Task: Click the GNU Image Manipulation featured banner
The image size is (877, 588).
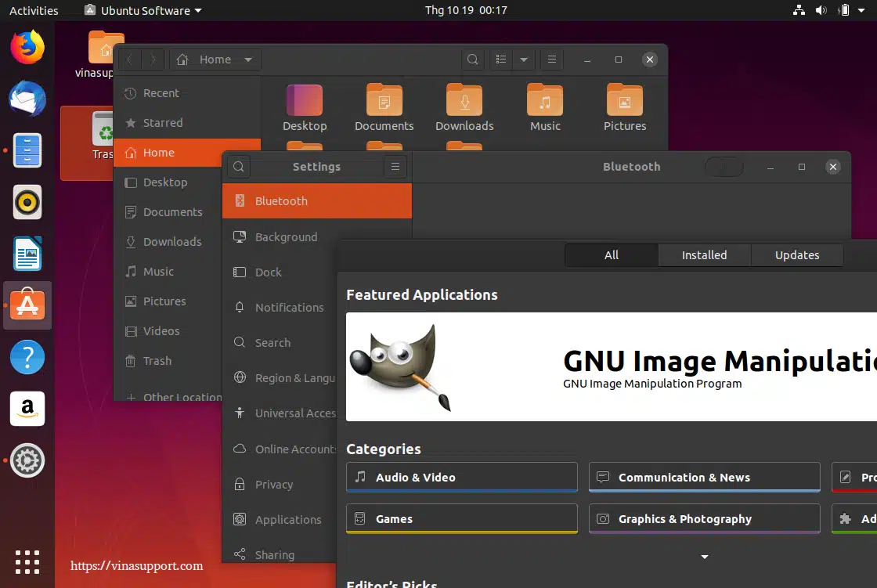Action: [x=611, y=367]
